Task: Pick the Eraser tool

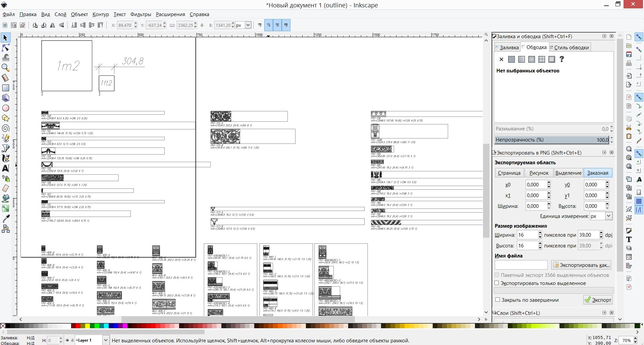Action: point(5,188)
